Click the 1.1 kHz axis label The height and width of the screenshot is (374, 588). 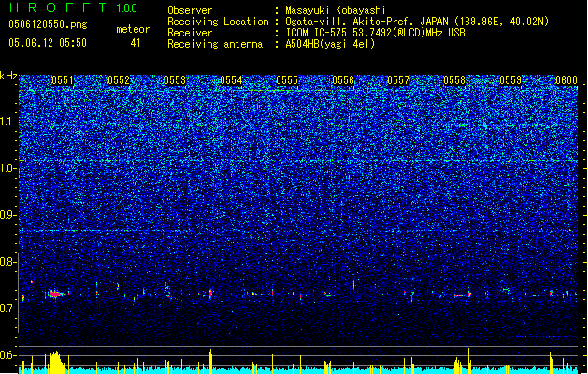pos(8,122)
